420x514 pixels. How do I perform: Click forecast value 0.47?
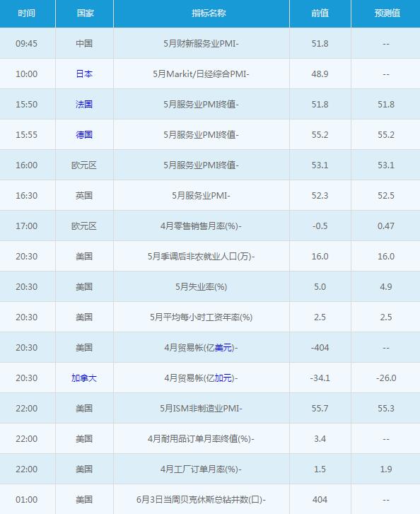click(x=386, y=226)
